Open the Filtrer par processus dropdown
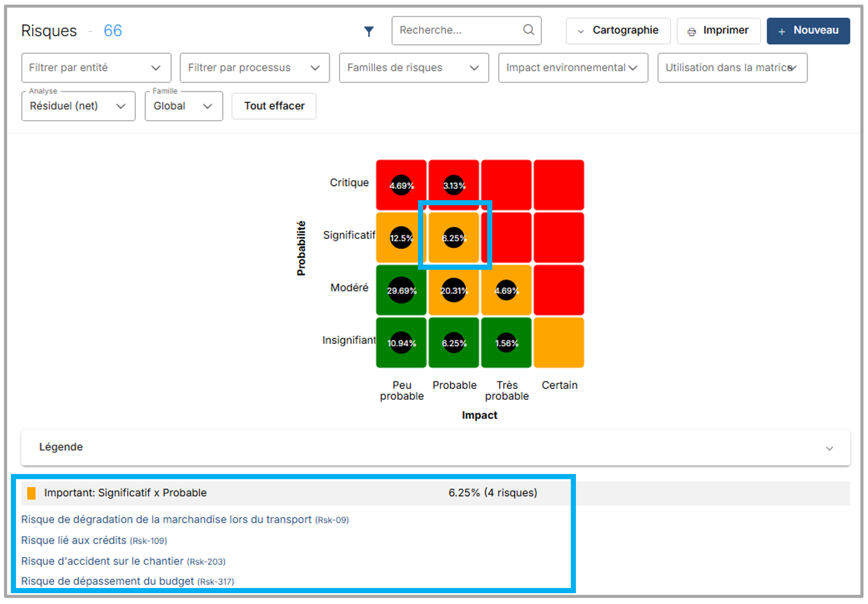This screenshot has width=868, height=604. (254, 68)
